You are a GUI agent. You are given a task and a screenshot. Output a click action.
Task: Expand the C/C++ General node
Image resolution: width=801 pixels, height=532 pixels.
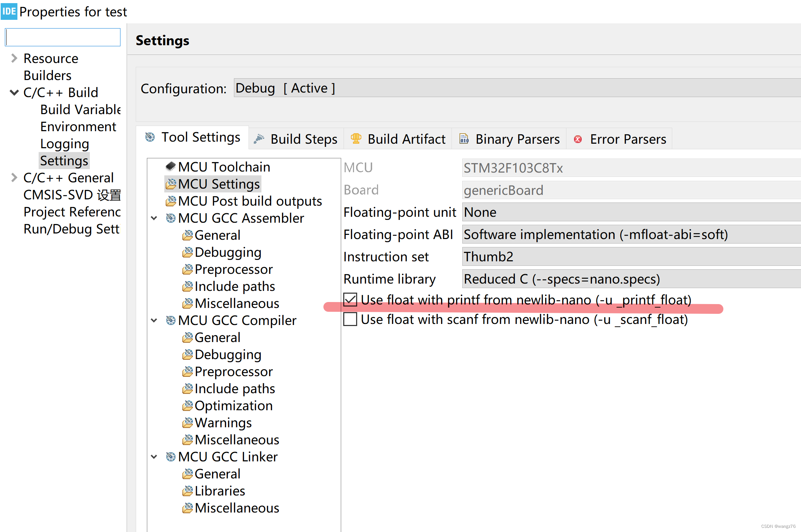tap(14, 178)
